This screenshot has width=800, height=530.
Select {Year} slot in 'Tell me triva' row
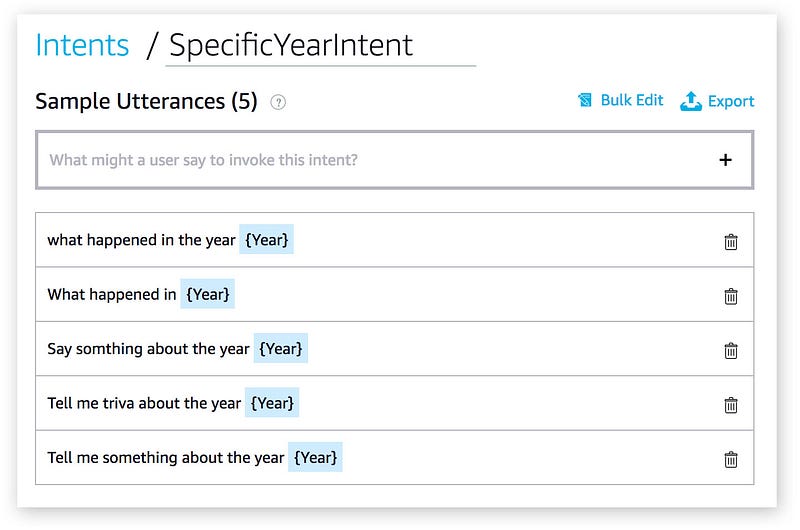(272, 402)
